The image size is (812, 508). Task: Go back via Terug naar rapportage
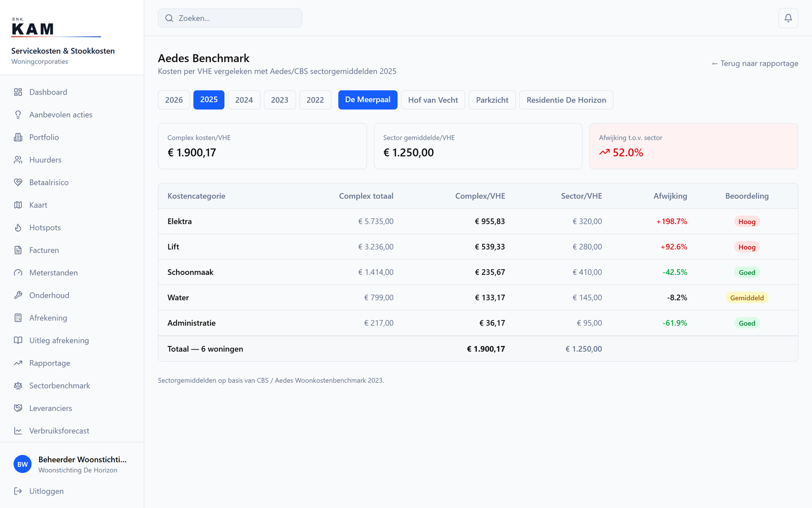tap(755, 63)
